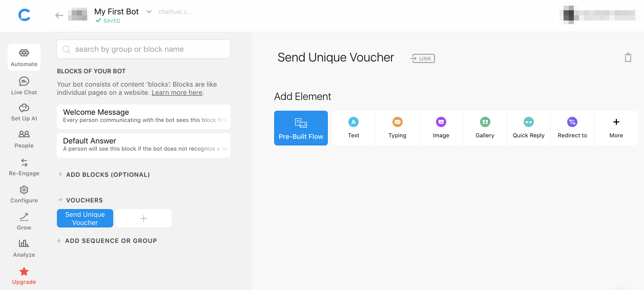Open the bot name dropdown chevron
The image size is (644, 290).
pos(149,12)
